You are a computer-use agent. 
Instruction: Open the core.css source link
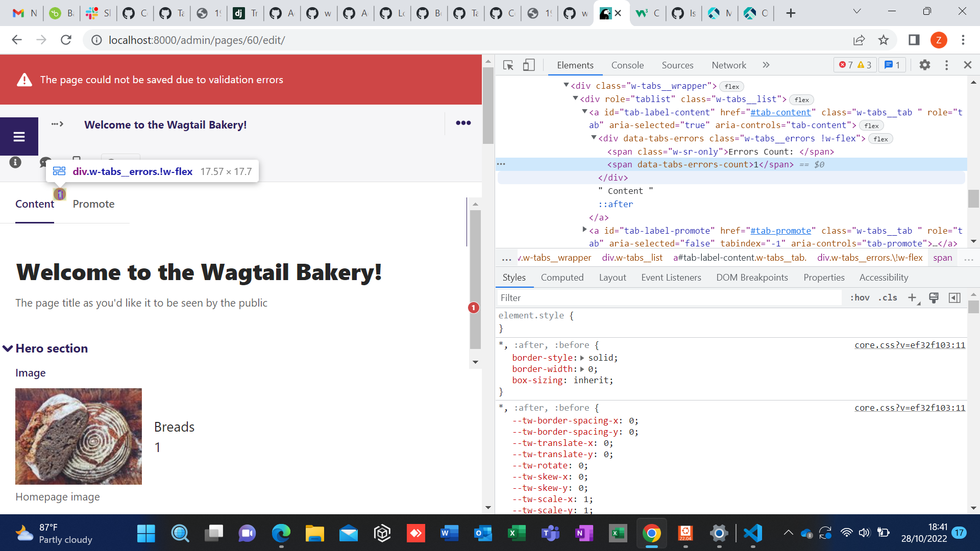(910, 345)
